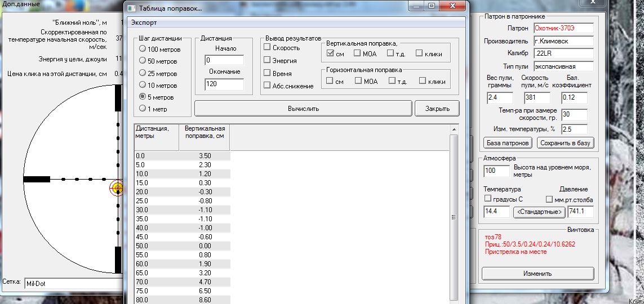Image resolution: width=644 pixels, height=304 pixels.
Task: Click Сохранить в базу button
Action: (565, 143)
